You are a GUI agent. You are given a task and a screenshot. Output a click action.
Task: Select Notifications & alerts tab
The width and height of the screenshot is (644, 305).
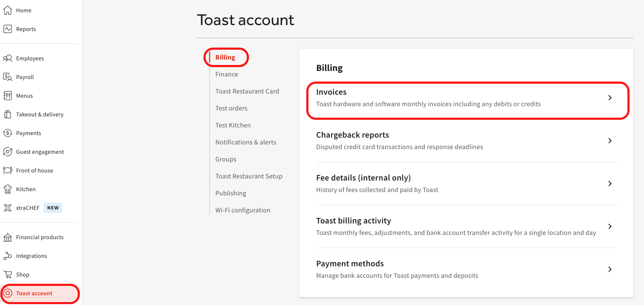pos(246,142)
